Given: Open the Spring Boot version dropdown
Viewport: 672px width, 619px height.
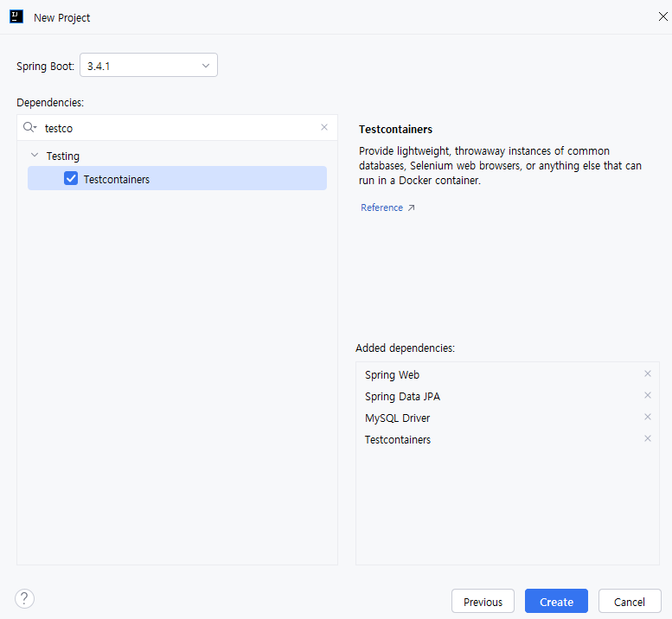Looking at the screenshot, I should [x=149, y=65].
